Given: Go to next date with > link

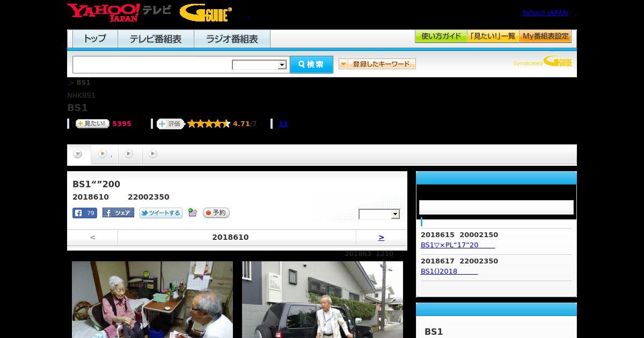Looking at the screenshot, I should click(381, 237).
